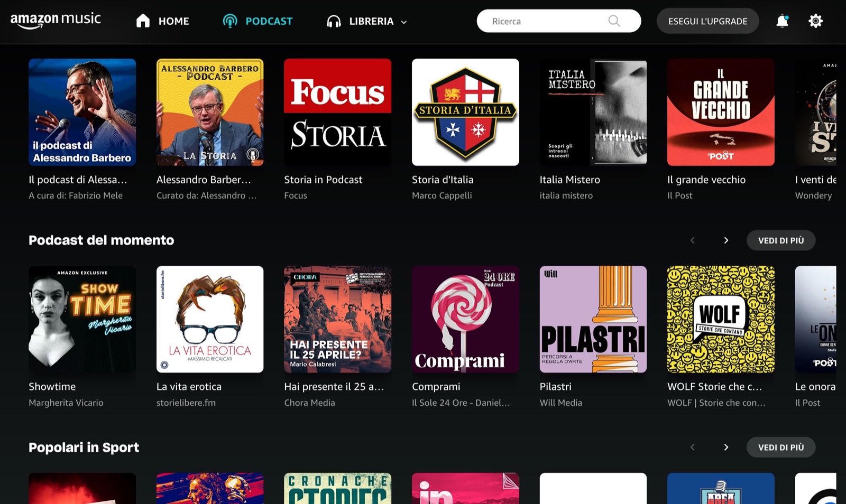Image resolution: width=846 pixels, height=504 pixels.
Task: Click author Margherita Vicario
Action: tap(66, 403)
